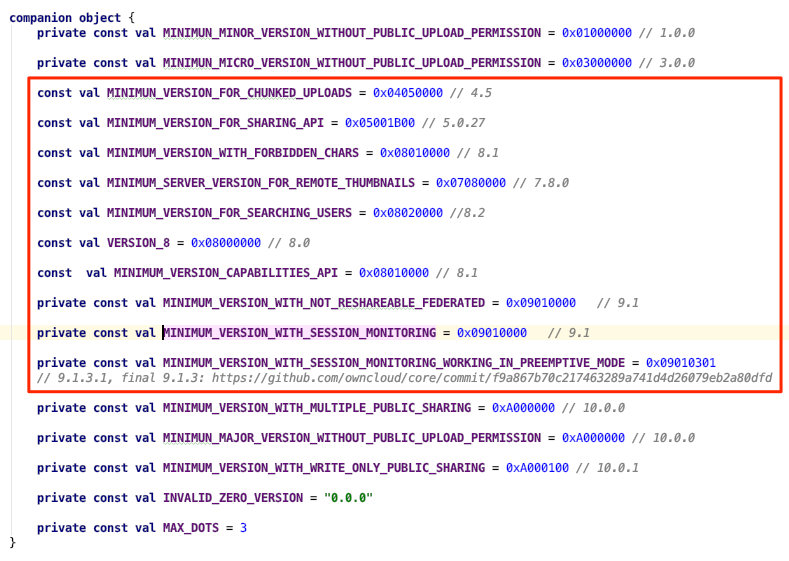
Task: Click the comment '// 7.8.0'
Action: click(x=541, y=183)
